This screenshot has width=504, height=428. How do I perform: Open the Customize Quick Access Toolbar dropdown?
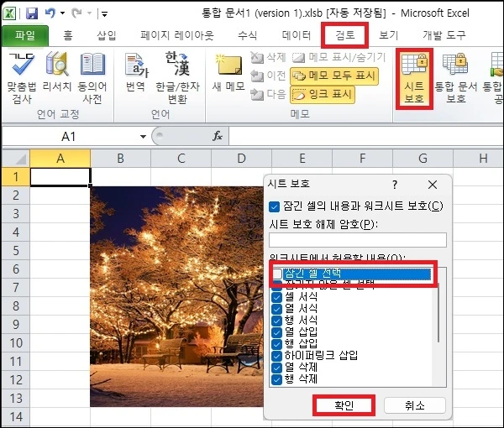104,13
